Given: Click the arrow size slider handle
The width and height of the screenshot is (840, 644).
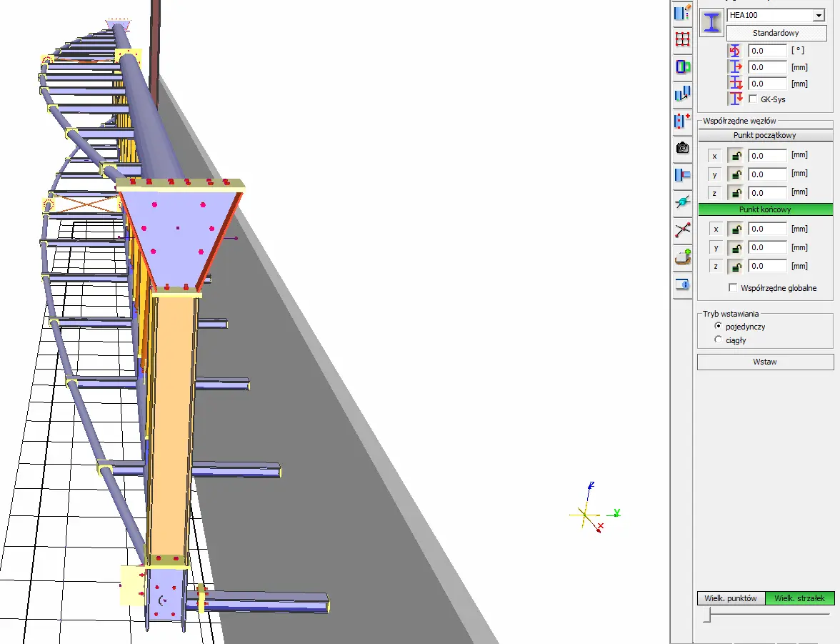Looking at the screenshot, I should tap(706, 615).
